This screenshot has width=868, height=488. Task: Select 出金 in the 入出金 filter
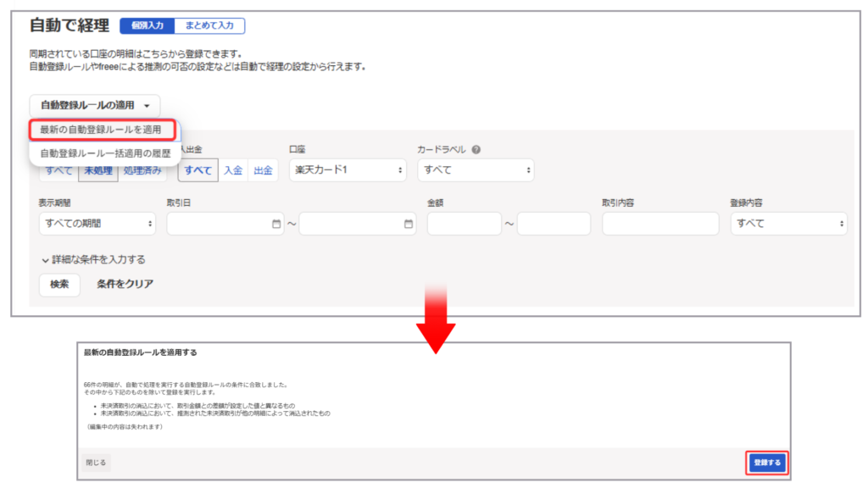click(x=264, y=170)
